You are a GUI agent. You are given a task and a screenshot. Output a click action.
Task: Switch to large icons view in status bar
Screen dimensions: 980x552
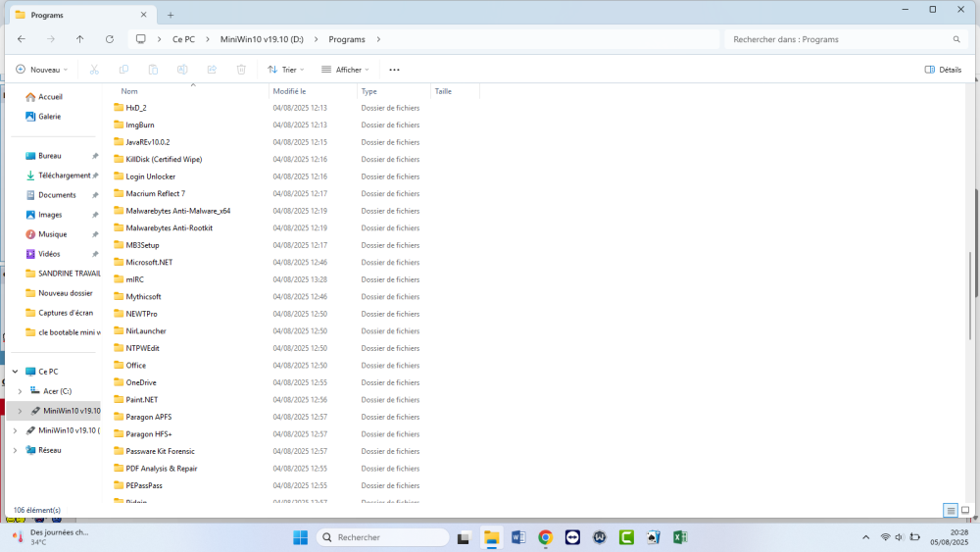click(x=966, y=511)
